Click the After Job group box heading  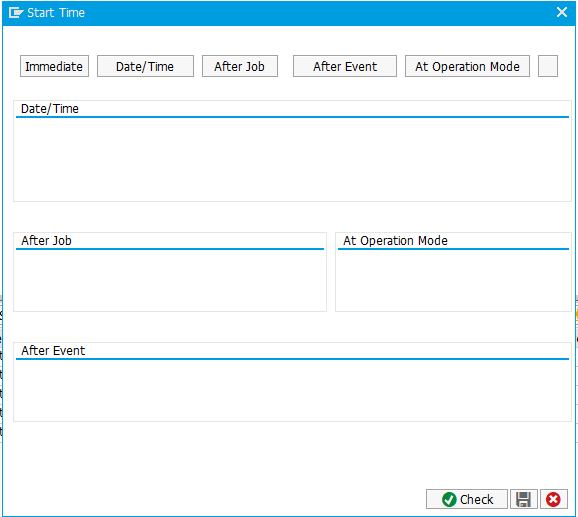click(x=46, y=241)
